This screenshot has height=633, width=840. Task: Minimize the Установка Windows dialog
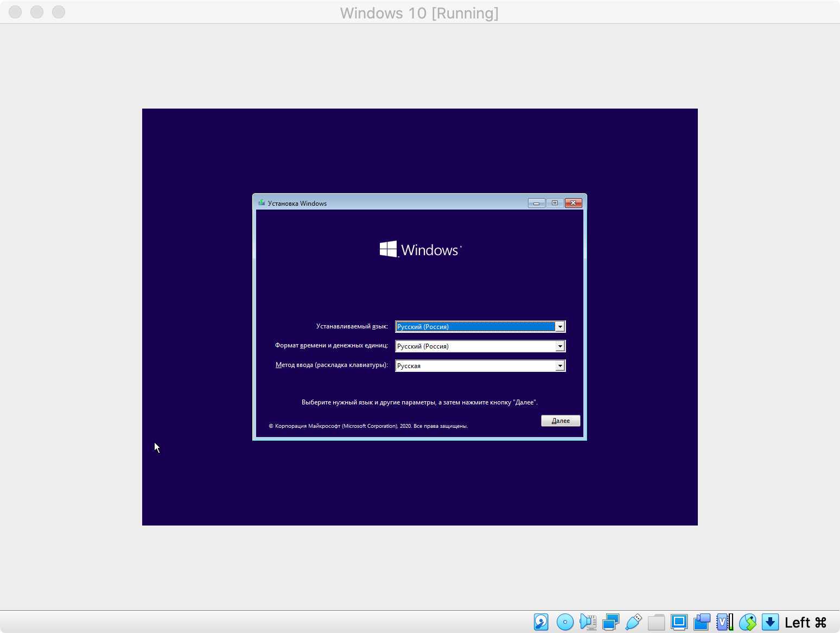[536, 203]
